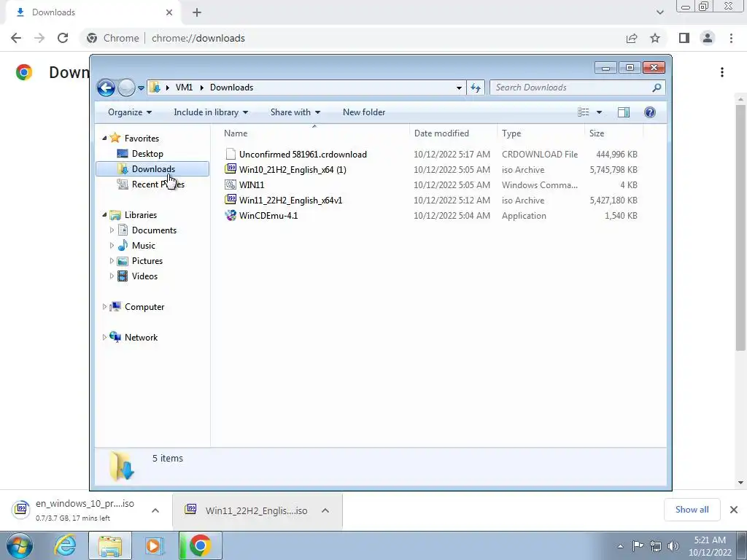Click Chrome reload page button
This screenshot has width=747, height=560.
click(x=63, y=38)
